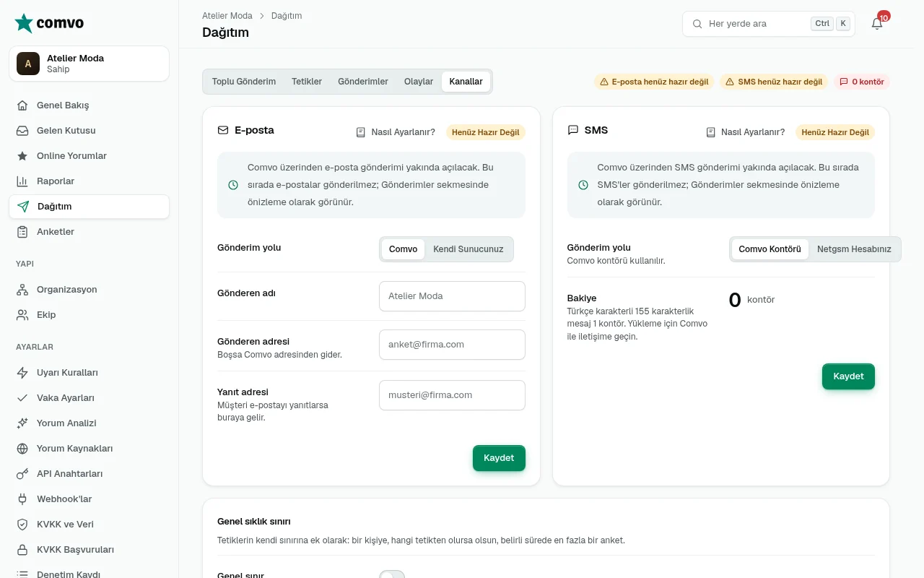The height and width of the screenshot is (578, 924).
Task: Go to Atelier Moda breadcrumb link
Action: pyautogui.click(x=227, y=16)
